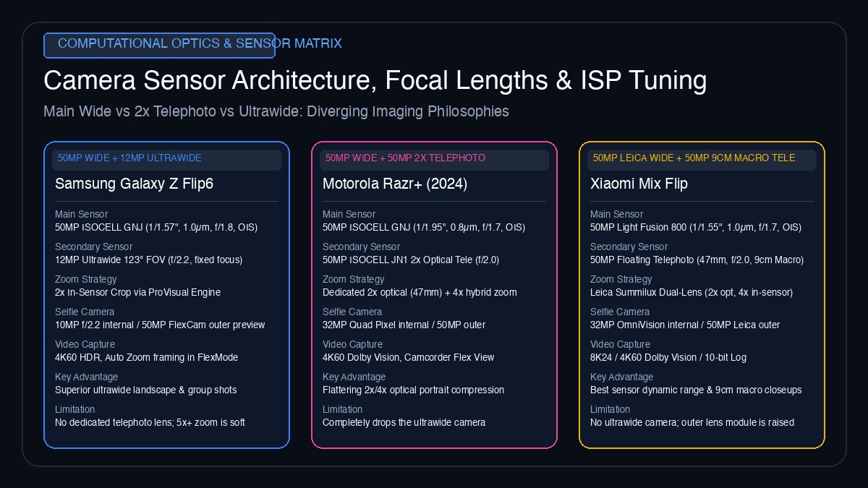The width and height of the screenshot is (868, 488).
Task: Click the 2x In-Sensor Crop via ProVisual Engine text
Action: (137, 292)
